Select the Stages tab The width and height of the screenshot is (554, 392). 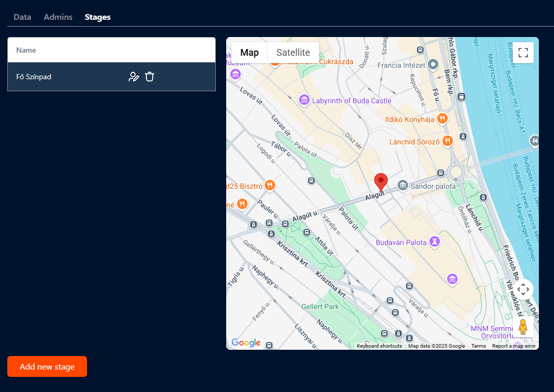coord(97,17)
